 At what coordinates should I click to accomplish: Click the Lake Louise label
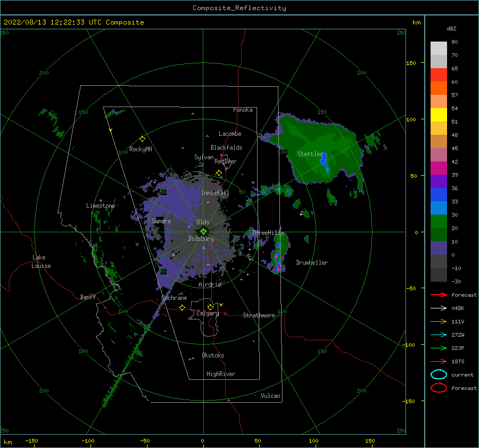click(x=41, y=262)
